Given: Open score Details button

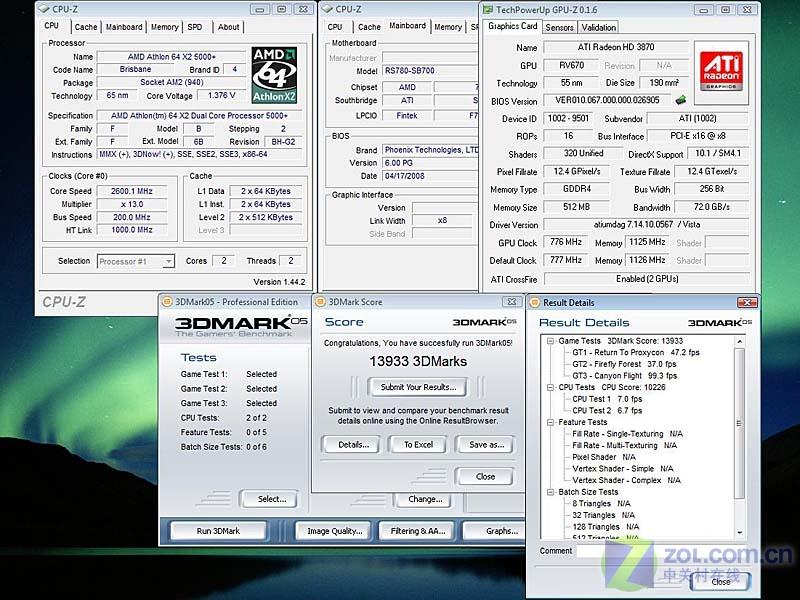Looking at the screenshot, I should [353, 445].
